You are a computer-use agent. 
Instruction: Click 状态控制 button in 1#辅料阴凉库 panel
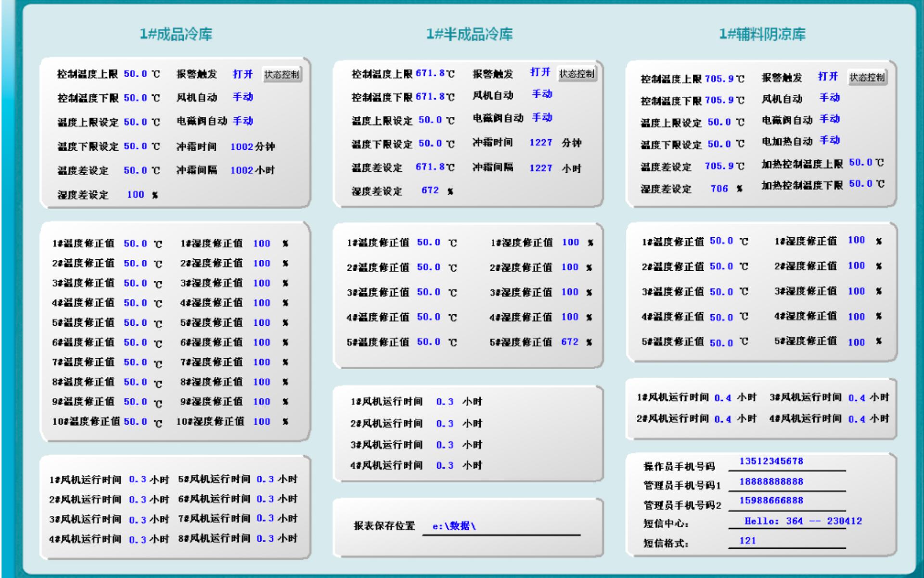point(867,77)
